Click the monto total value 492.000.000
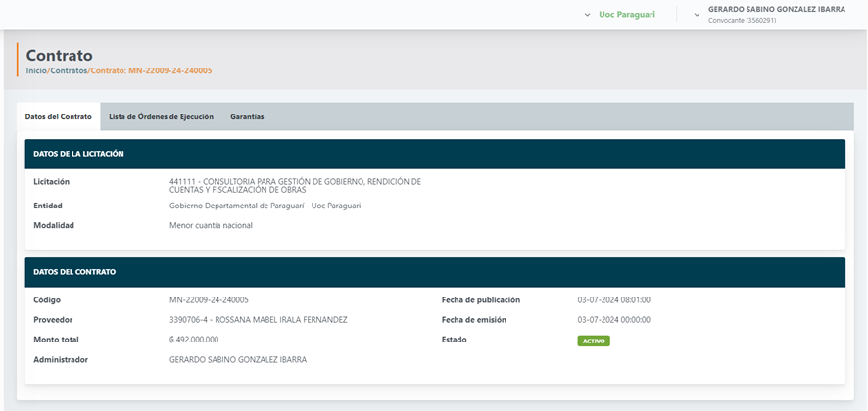 click(x=194, y=340)
